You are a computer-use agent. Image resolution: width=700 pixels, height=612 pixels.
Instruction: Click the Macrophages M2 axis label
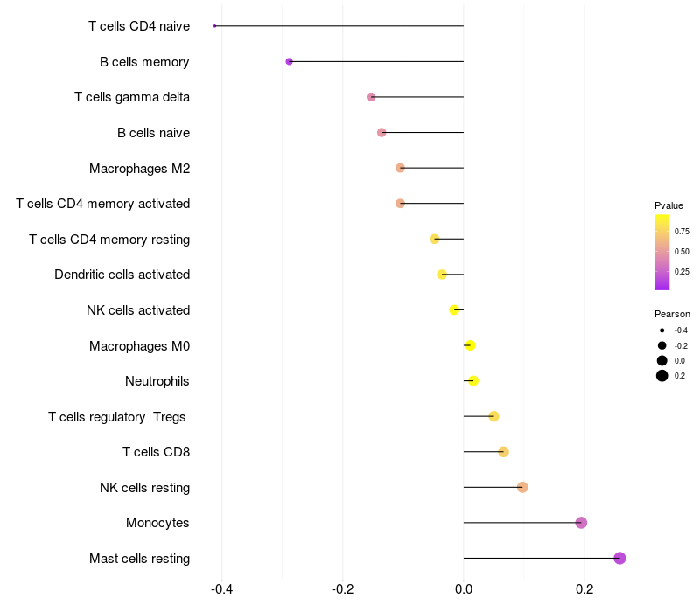coord(140,168)
